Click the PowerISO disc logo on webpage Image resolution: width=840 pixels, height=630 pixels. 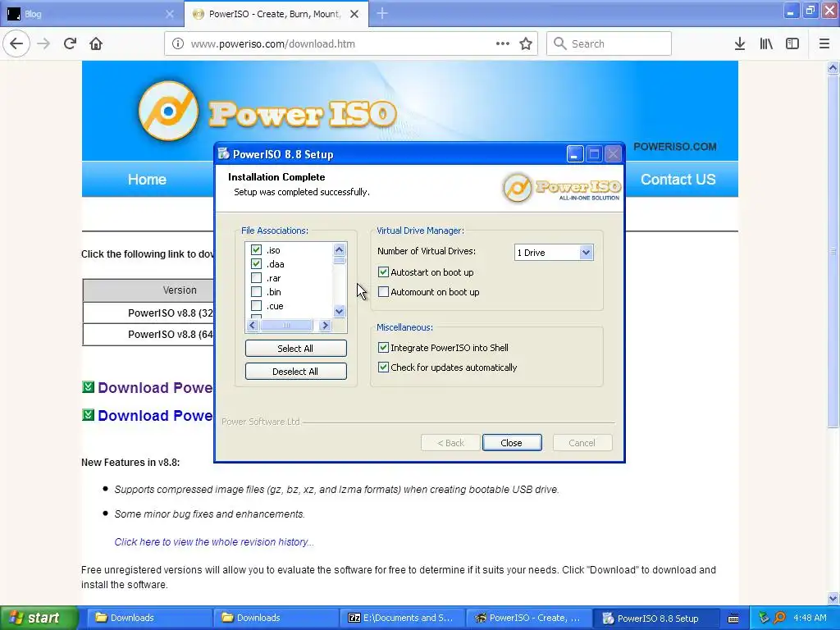(x=168, y=111)
